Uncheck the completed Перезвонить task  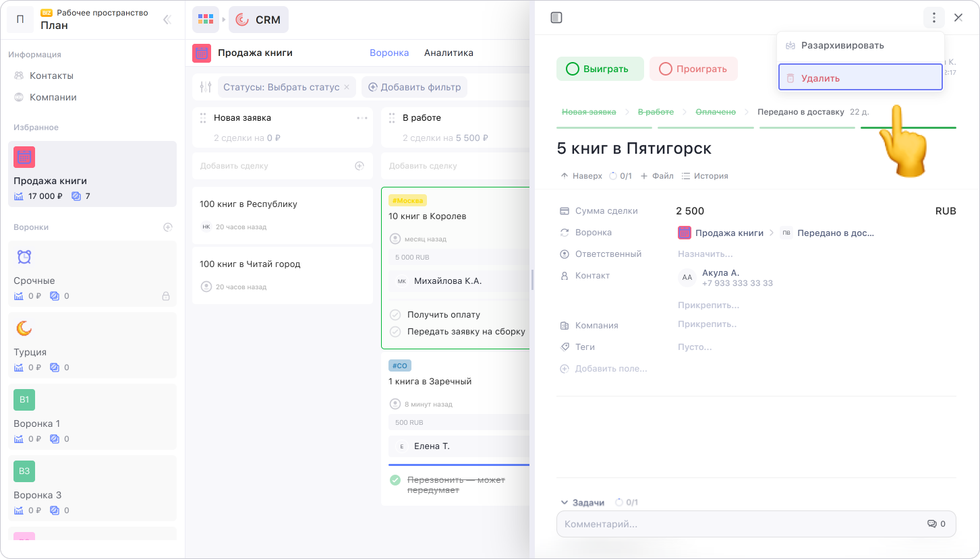point(396,480)
